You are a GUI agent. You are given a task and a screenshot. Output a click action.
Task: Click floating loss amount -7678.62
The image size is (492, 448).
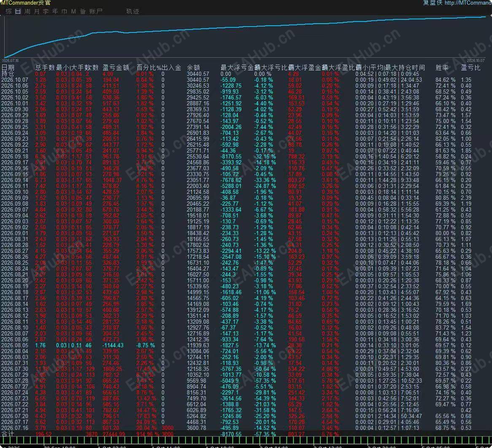click(x=231, y=180)
